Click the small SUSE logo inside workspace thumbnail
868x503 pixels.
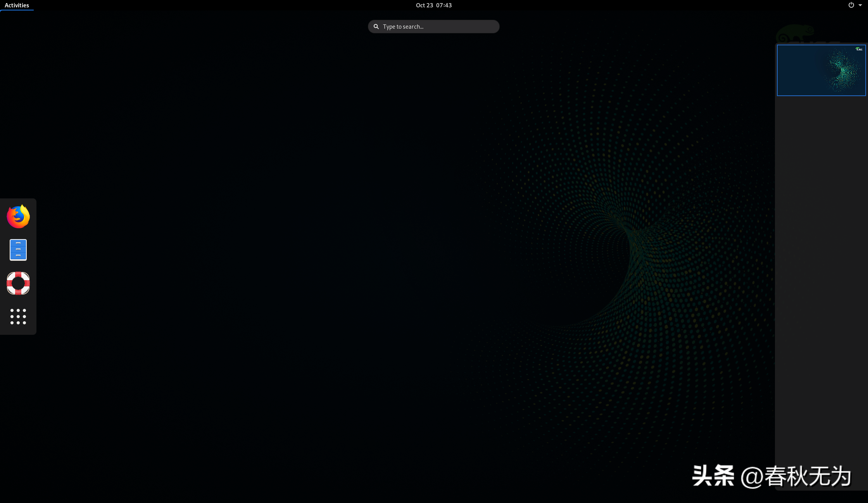pos(859,49)
